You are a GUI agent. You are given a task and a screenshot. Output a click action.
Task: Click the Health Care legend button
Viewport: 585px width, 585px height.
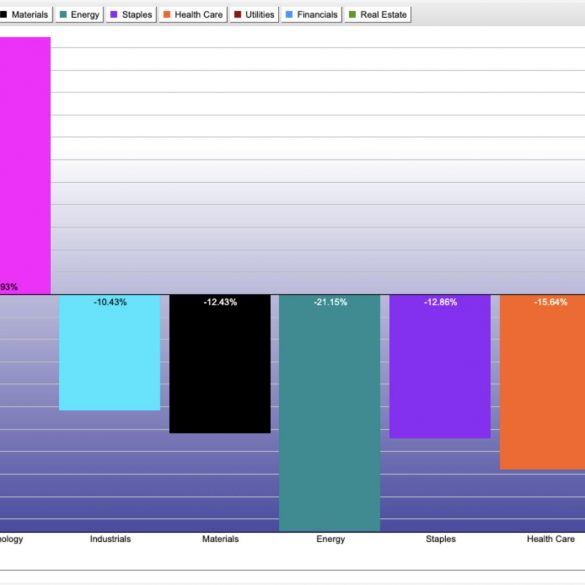193,15
